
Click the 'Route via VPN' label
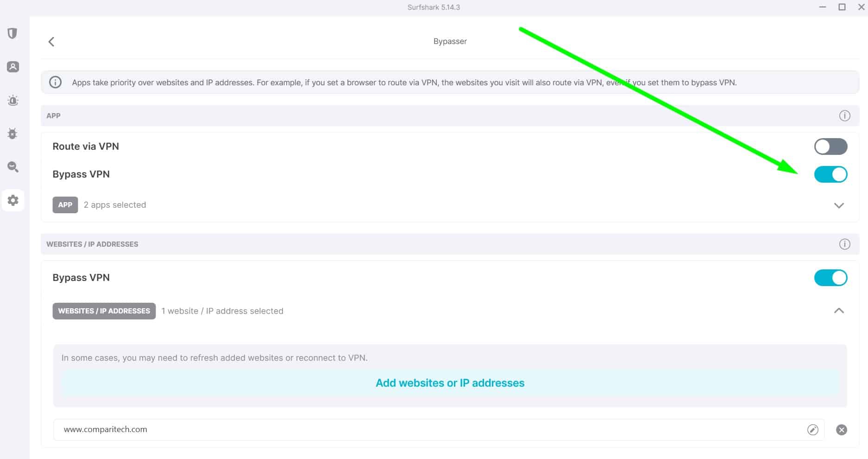[86, 147]
